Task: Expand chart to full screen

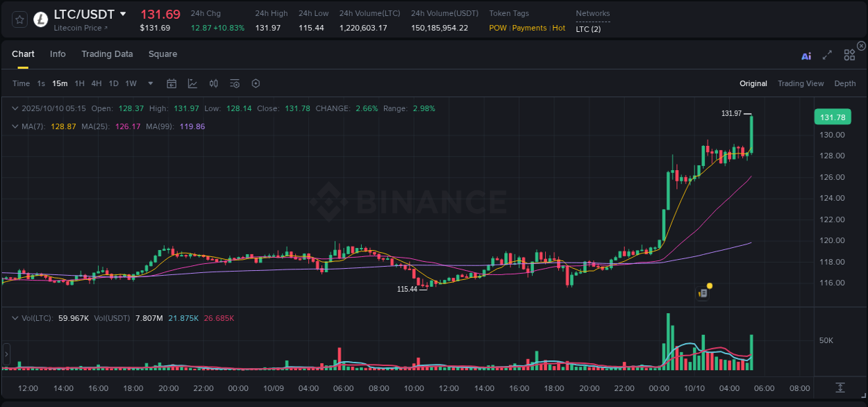Action: click(x=826, y=56)
